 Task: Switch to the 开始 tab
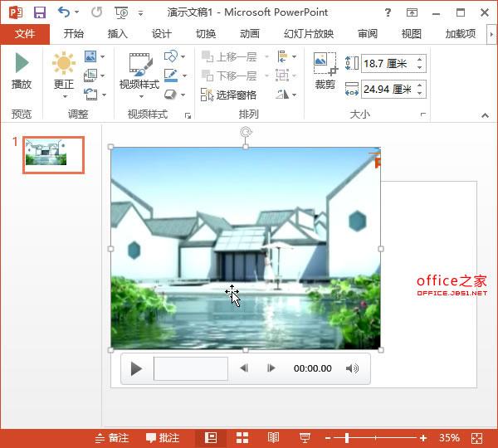click(73, 34)
